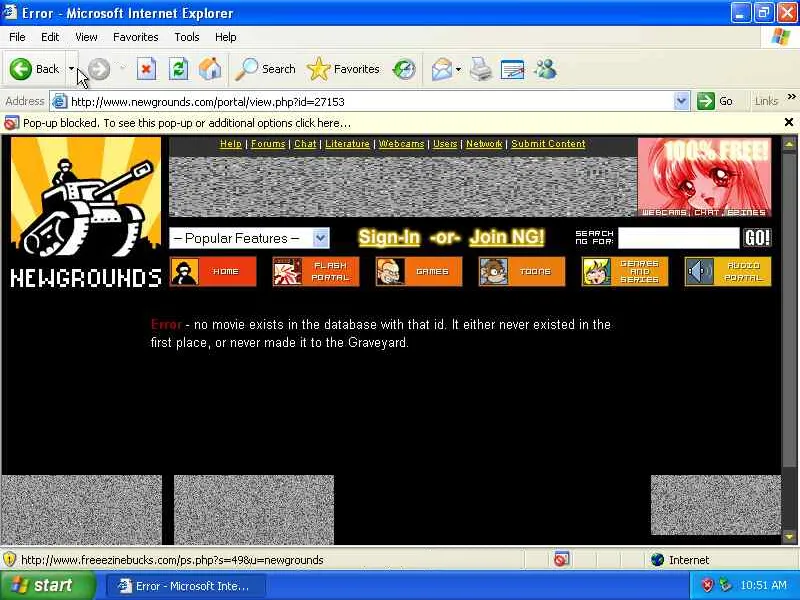Open the Help link on Newgrounds
This screenshot has width=800, height=600.
coord(231,144)
